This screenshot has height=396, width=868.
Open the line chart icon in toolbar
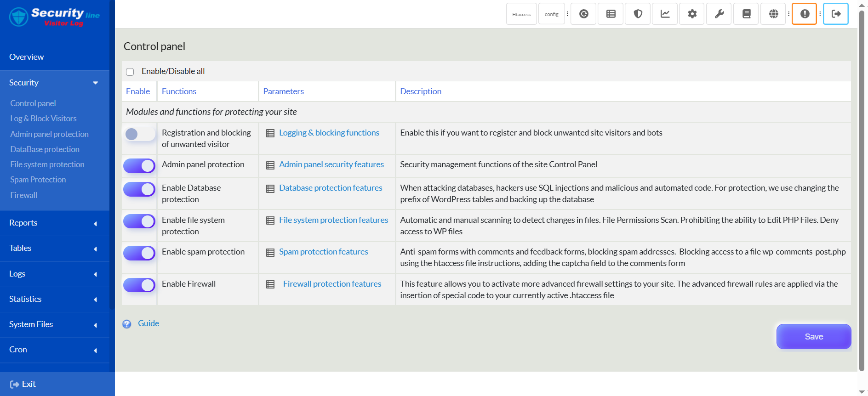click(x=665, y=14)
